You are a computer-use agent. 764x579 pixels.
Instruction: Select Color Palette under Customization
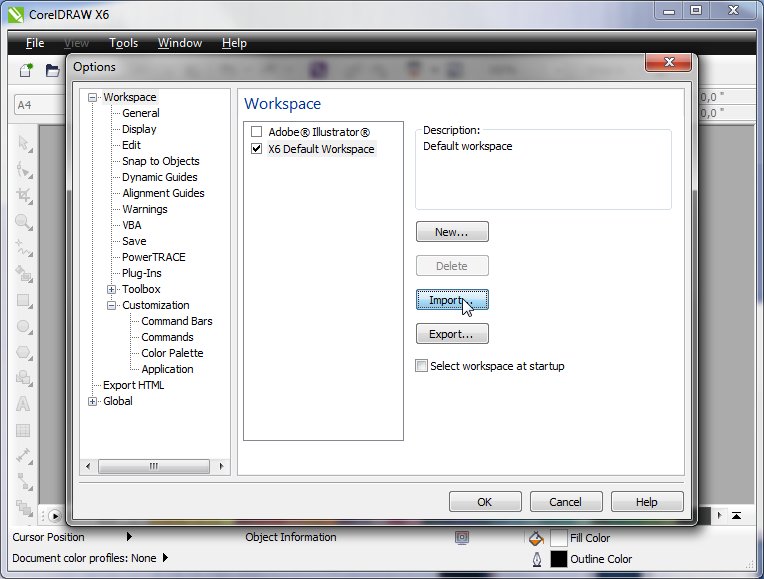172,353
